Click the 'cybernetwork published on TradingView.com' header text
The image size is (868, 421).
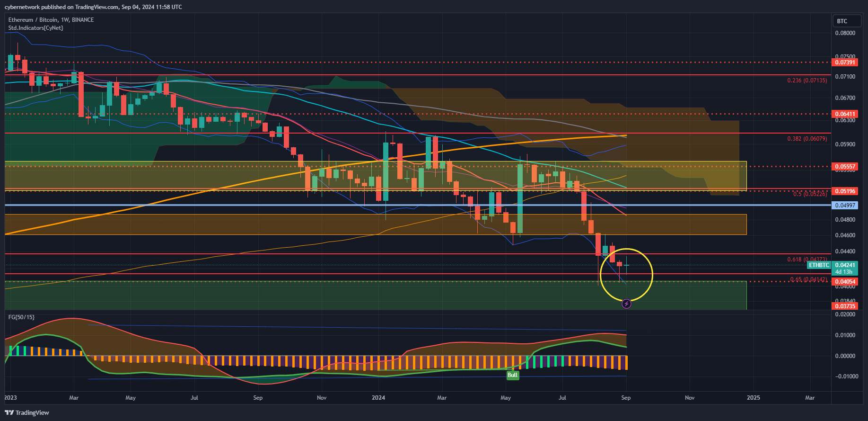tap(61, 7)
